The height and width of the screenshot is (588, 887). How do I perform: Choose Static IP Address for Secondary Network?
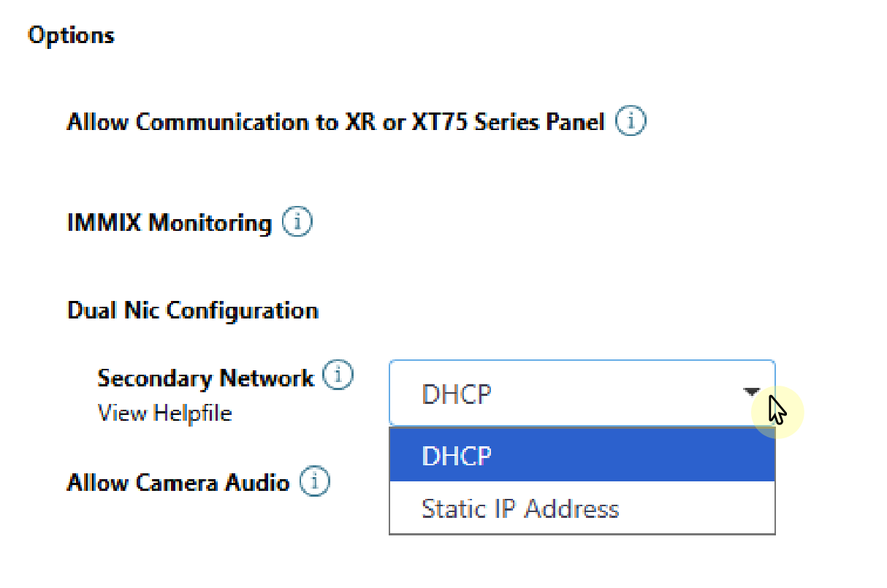520,508
